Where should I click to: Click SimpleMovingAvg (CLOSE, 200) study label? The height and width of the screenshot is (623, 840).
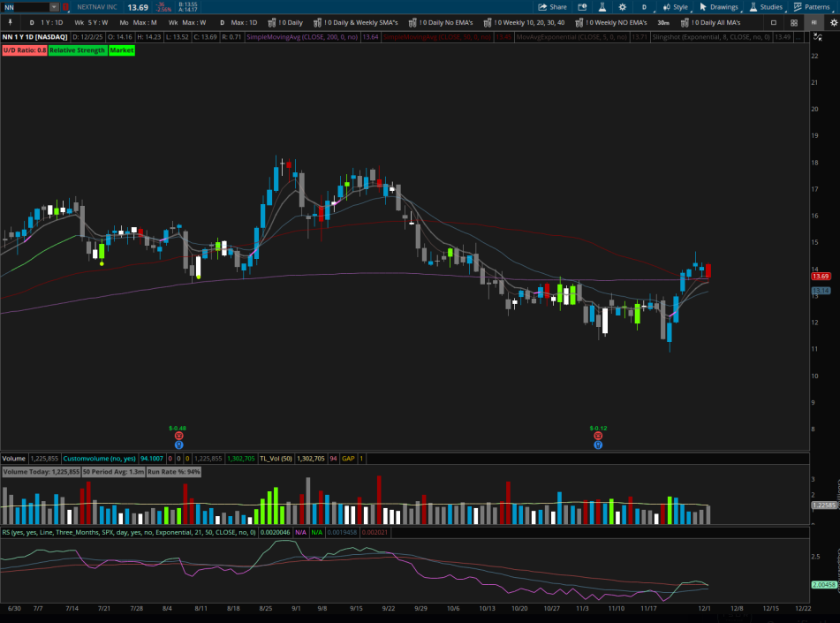[302, 37]
